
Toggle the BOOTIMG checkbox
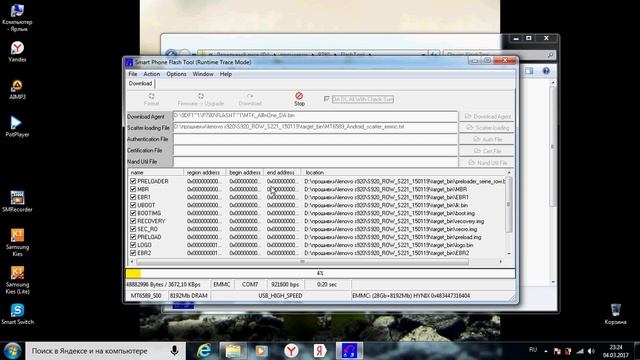133,213
